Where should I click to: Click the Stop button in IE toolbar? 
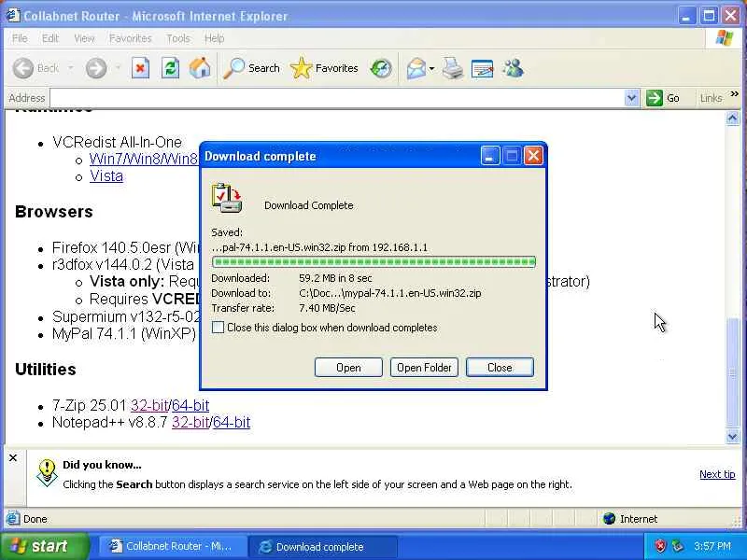(140, 68)
